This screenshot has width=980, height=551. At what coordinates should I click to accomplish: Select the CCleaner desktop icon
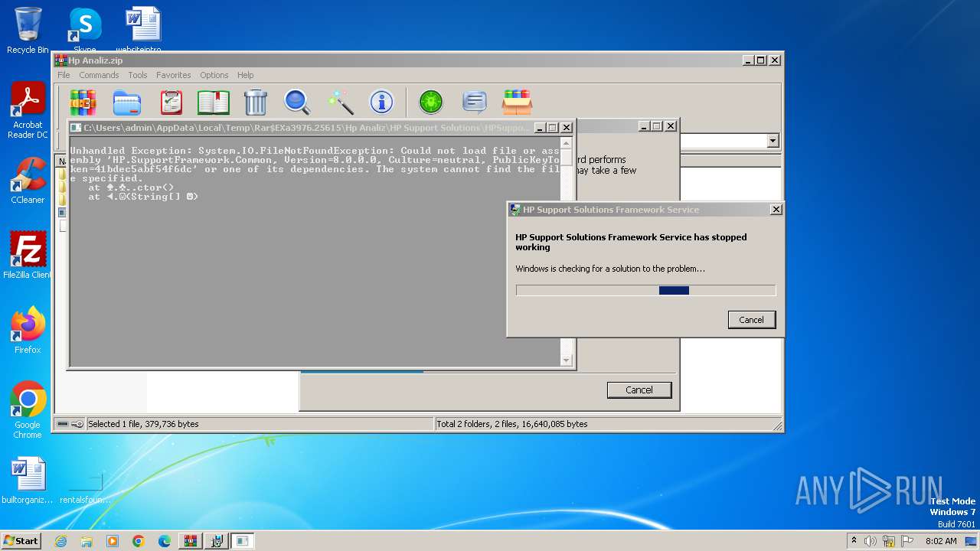coord(28,181)
